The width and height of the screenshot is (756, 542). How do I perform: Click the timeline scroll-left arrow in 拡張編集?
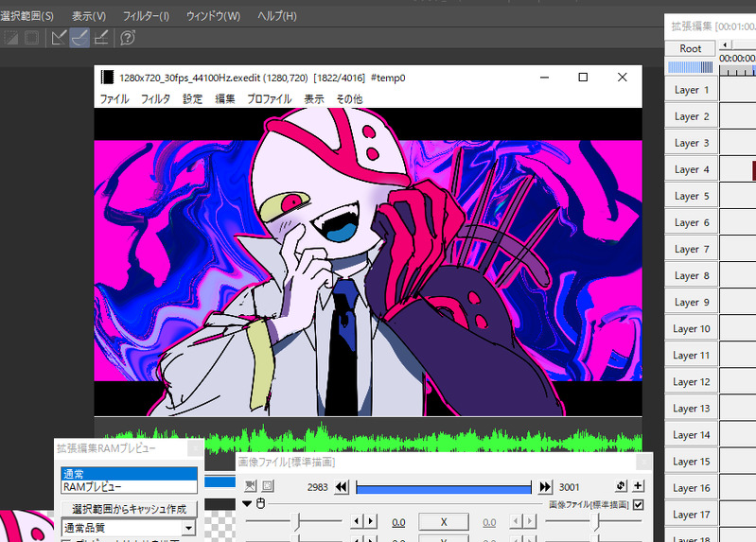pyautogui.click(x=725, y=44)
